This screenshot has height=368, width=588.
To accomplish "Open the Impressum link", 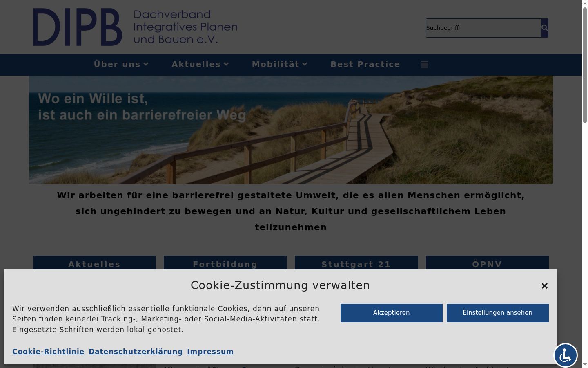I will coord(210,352).
